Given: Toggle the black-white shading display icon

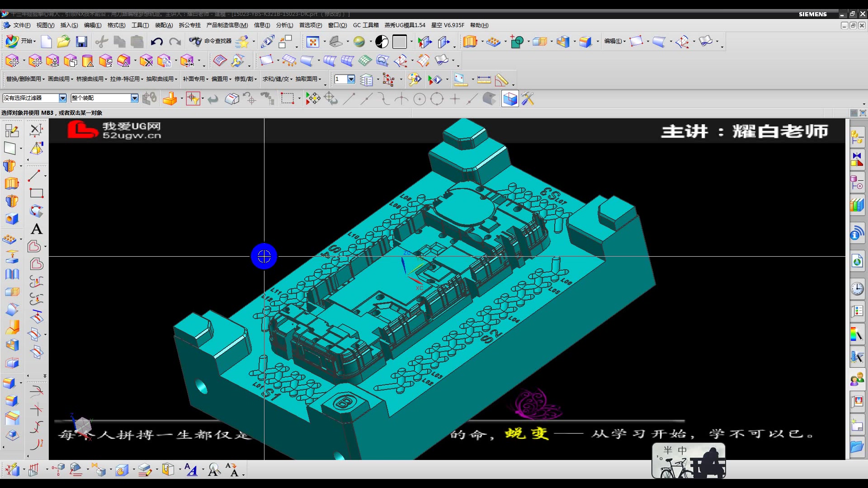Looking at the screenshot, I should pos(382,42).
